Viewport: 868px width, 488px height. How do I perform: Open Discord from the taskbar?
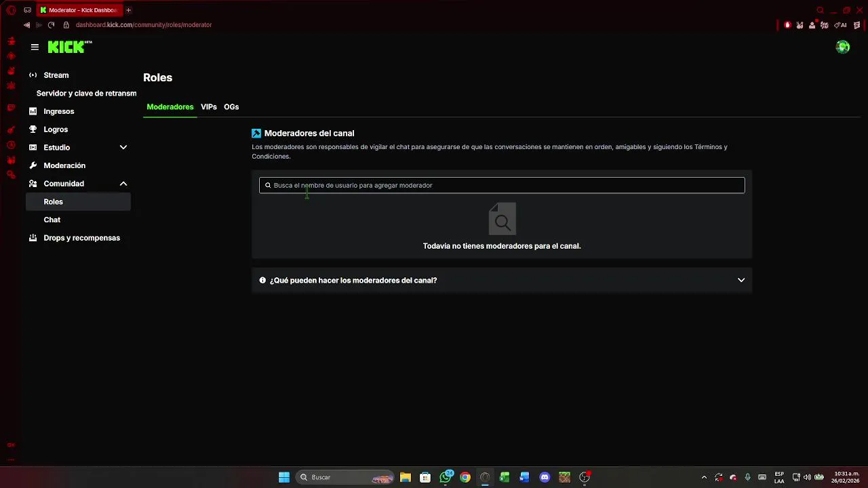pos(545,477)
